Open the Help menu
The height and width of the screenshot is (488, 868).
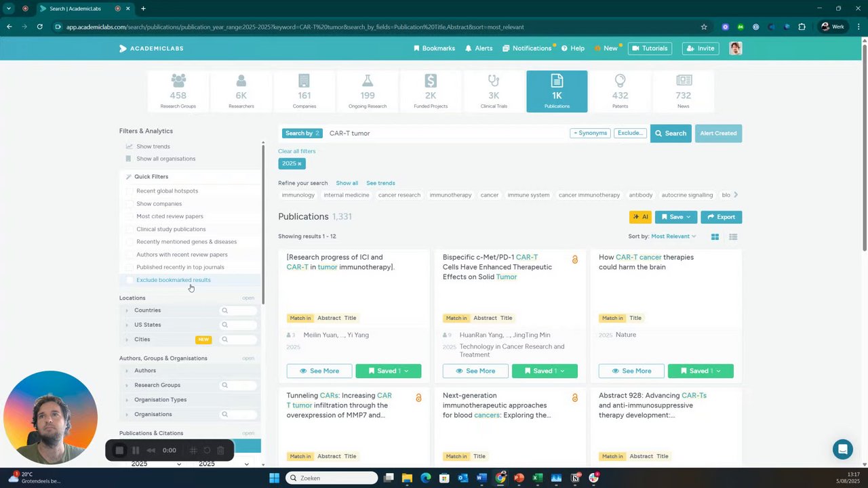pos(572,48)
